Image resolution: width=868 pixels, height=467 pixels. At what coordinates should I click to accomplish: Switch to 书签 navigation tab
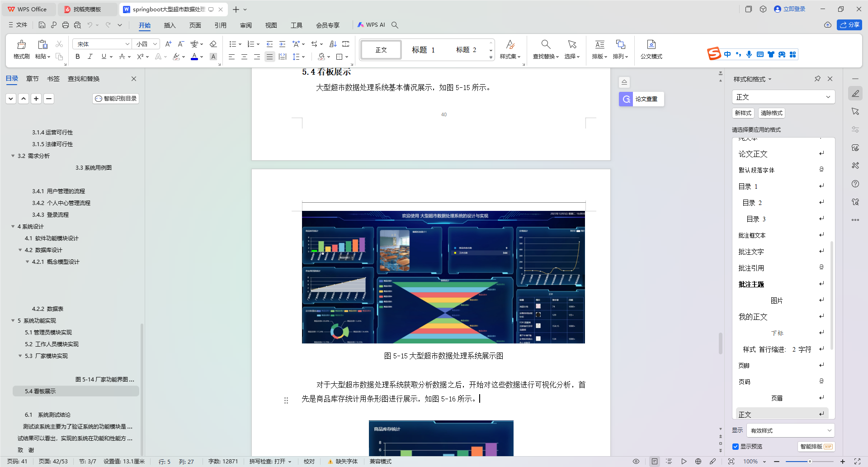pyautogui.click(x=53, y=79)
